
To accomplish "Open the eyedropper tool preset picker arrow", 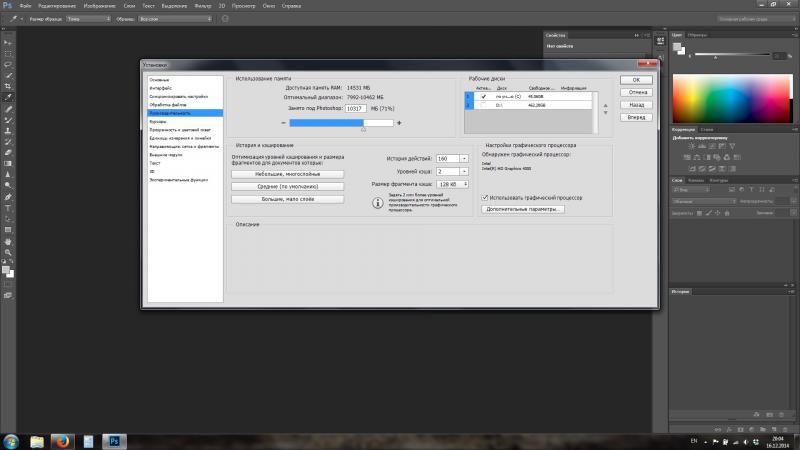I will (21, 19).
